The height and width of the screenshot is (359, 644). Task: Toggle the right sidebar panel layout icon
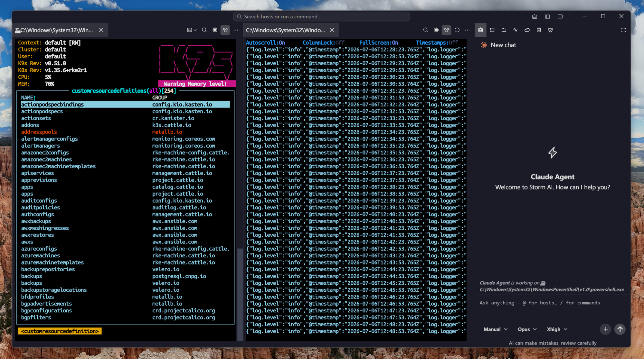point(560,16)
